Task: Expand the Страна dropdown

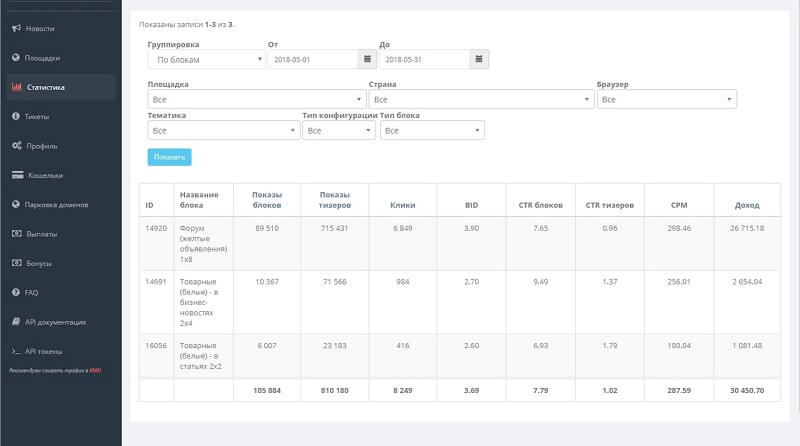Action: click(479, 100)
